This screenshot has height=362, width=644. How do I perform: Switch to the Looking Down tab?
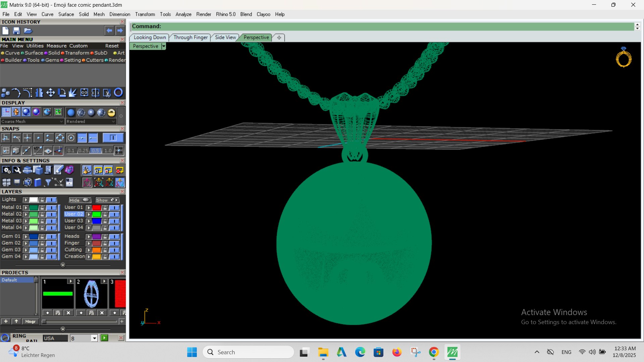150,38
